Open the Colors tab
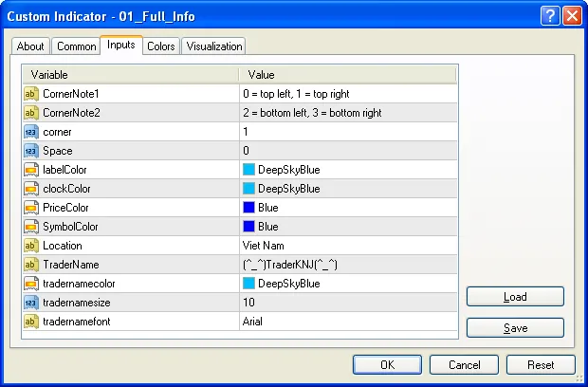The width and height of the screenshot is (588, 387). click(160, 46)
